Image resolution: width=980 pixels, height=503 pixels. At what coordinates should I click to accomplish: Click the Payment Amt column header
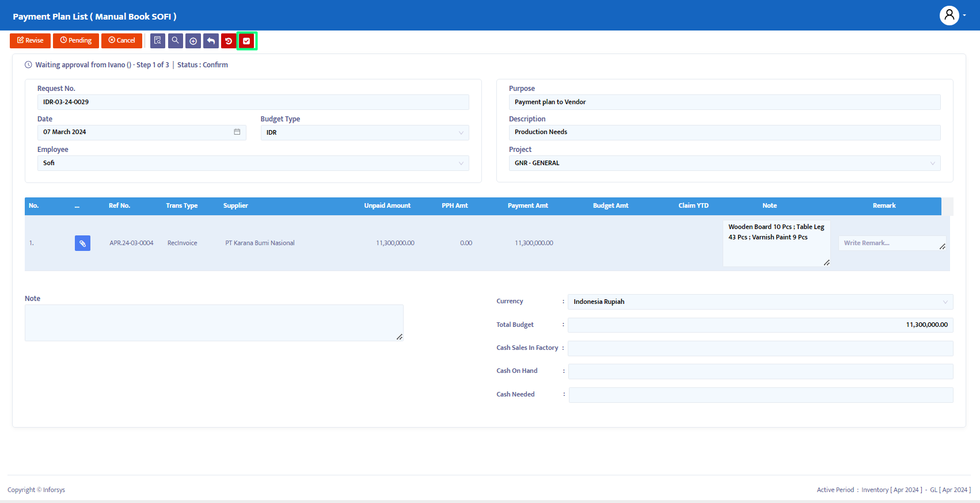[527, 205]
